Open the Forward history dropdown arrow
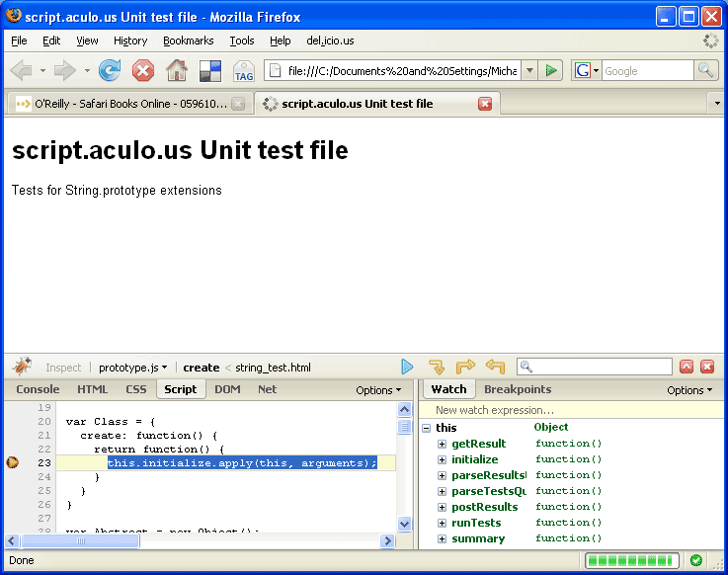The height and width of the screenshot is (575, 728). [87, 71]
